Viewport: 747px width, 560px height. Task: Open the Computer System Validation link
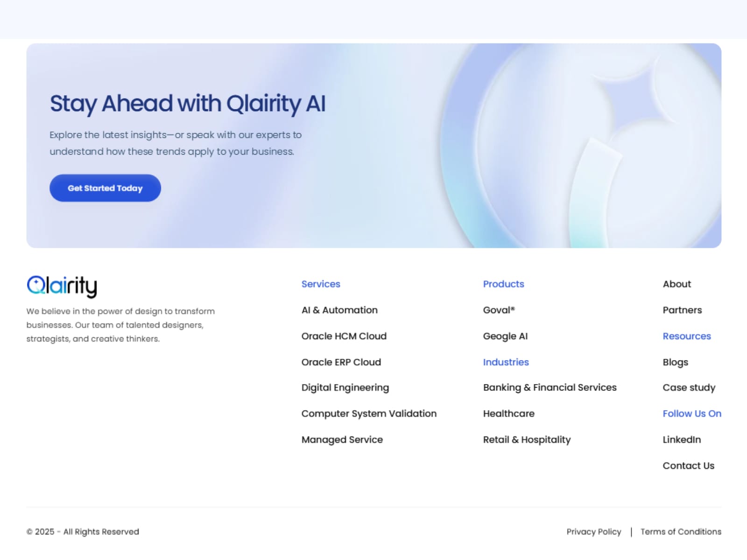[369, 413]
